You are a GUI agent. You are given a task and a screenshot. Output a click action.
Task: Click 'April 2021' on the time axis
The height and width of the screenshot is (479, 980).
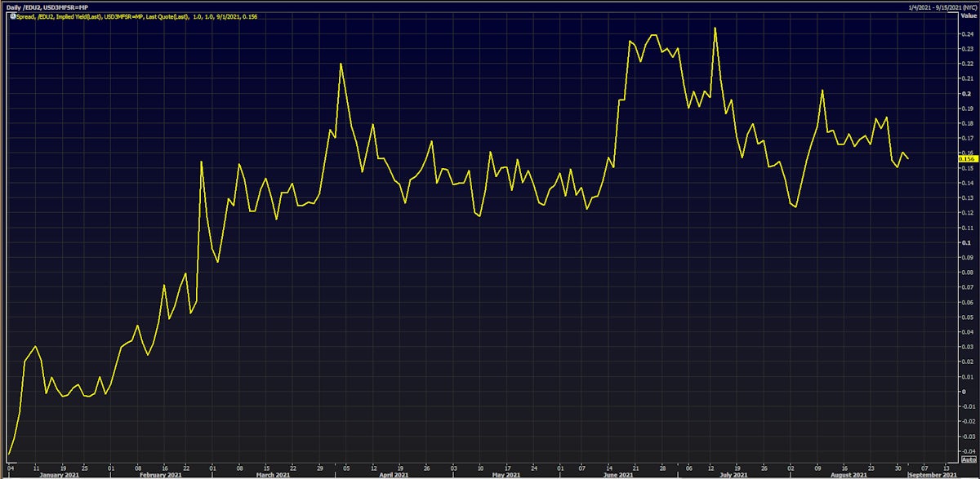pos(394,474)
